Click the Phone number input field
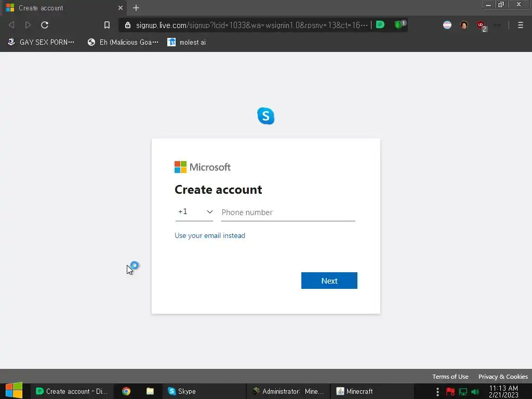Screen dimensions: 532x399 point(288,212)
